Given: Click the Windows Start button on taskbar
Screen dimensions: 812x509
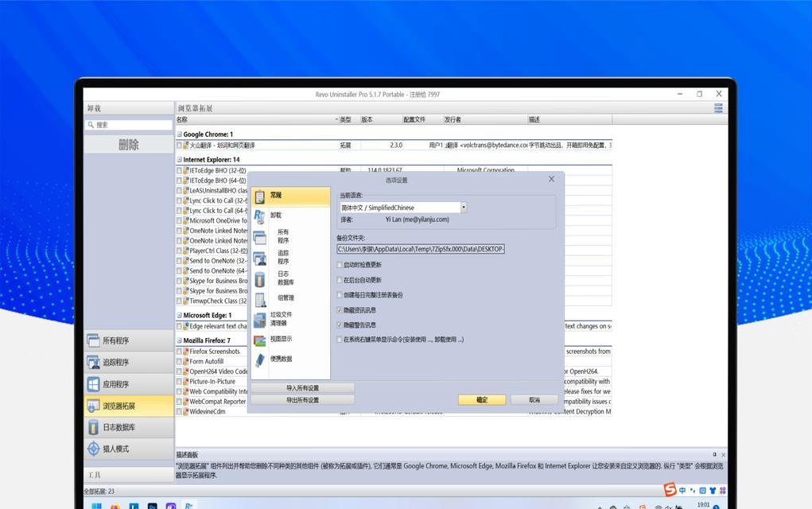Looking at the screenshot, I should [x=96, y=506].
